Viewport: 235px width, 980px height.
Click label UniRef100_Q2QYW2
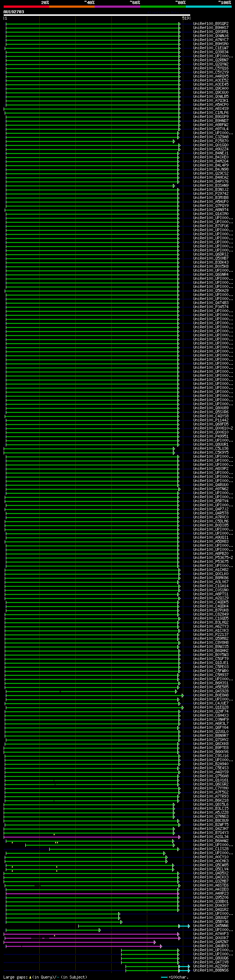pos(211,64)
